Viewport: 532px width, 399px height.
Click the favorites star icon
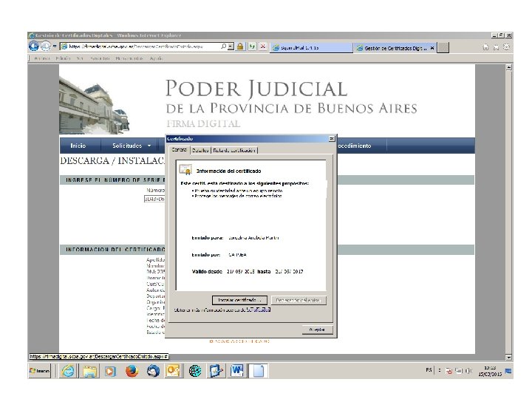click(496, 47)
